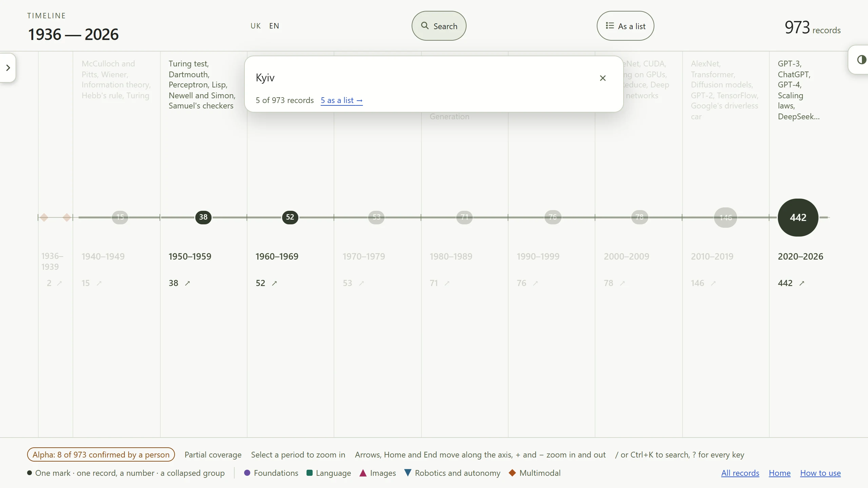Open the arrow icon next to 78 count
The image size is (868, 488).
[x=622, y=283]
